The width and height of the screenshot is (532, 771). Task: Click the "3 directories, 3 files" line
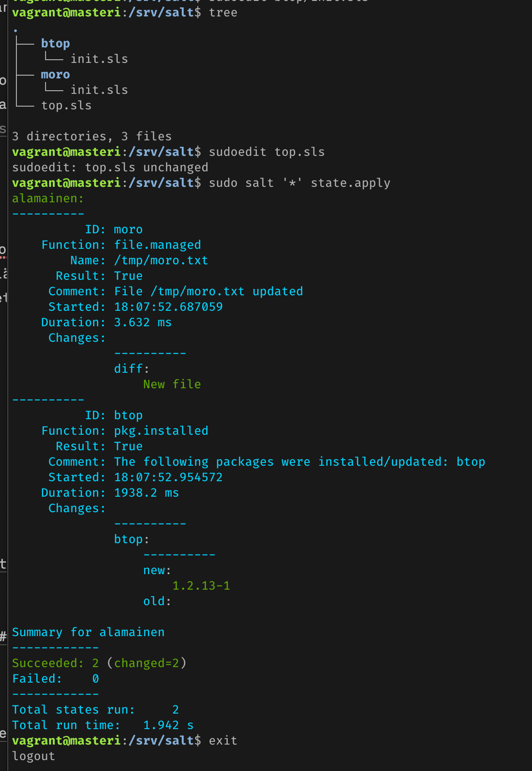(92, 137)
